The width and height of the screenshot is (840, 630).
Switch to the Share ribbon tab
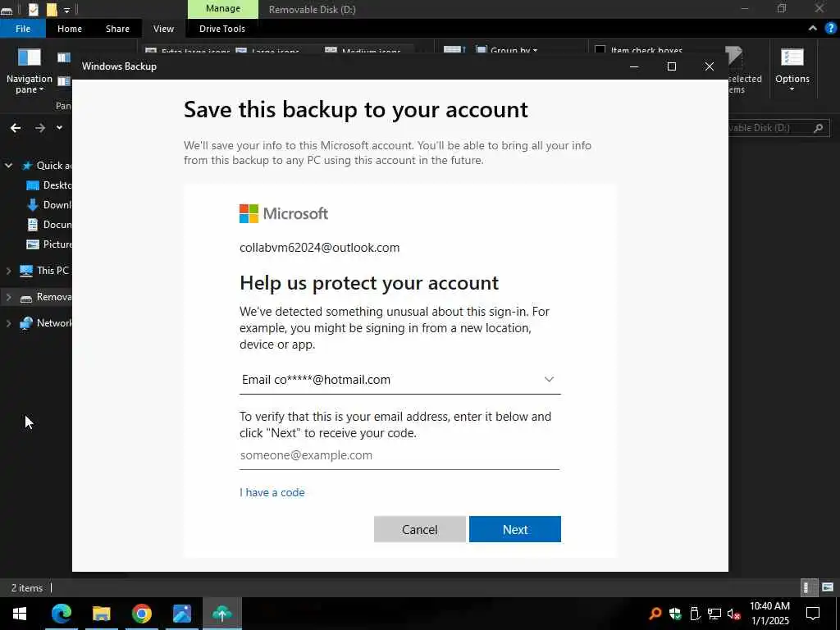(x=117, y=29)
